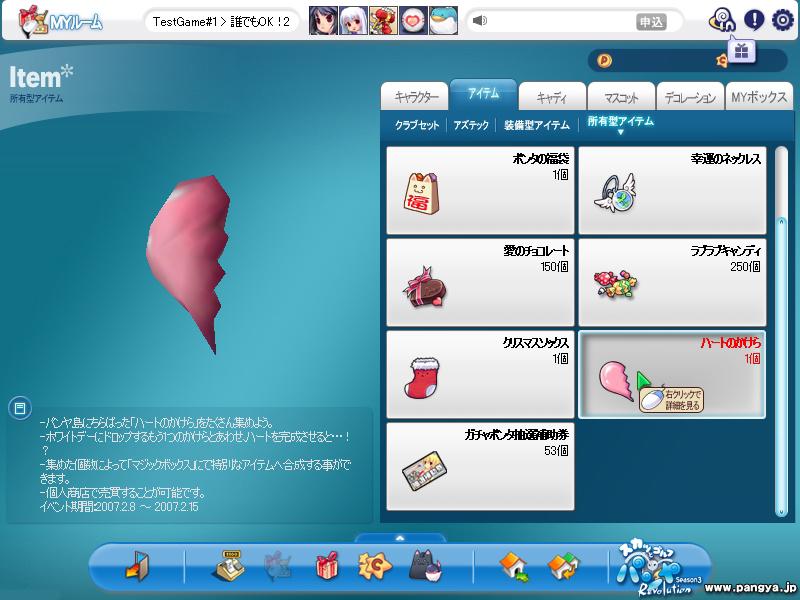Select the white-haired girl avatar thumbnail
Image resolution: width=800 pixels, height=600 pixels.
353,21
